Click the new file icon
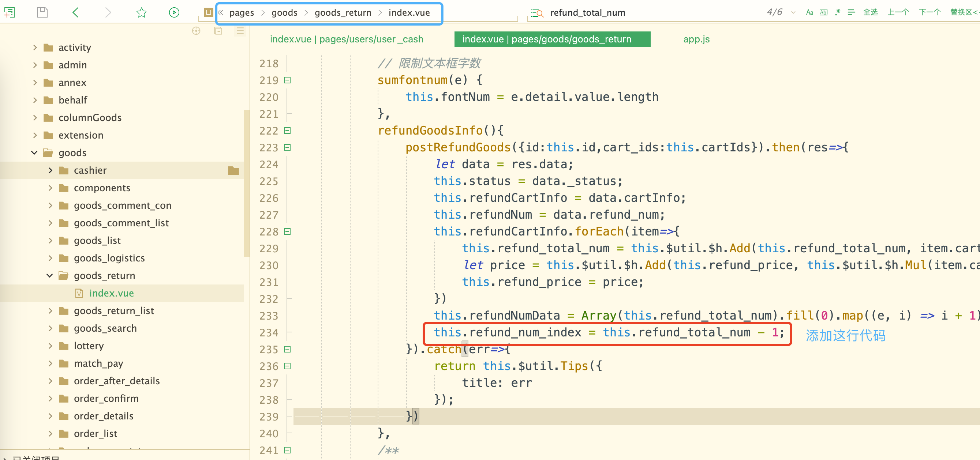The image size is (980, 460). coord(10,12)
